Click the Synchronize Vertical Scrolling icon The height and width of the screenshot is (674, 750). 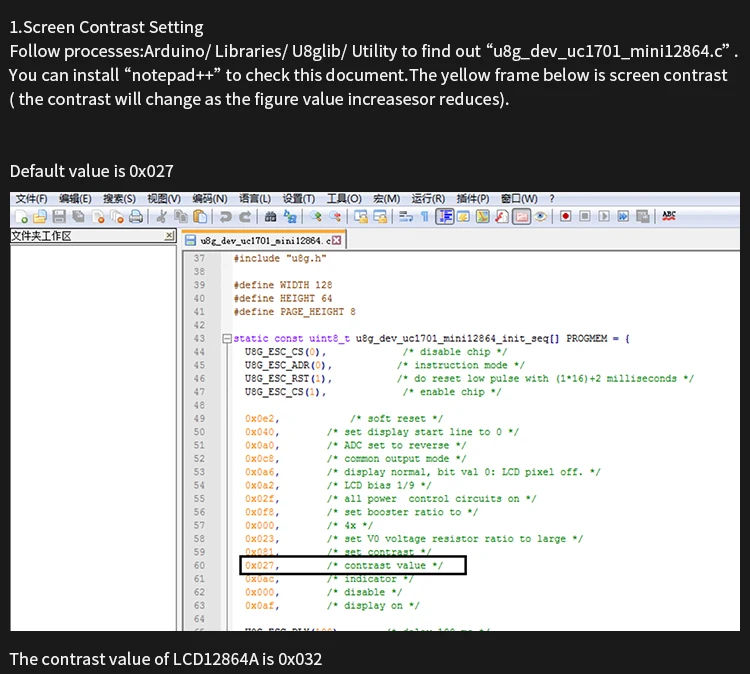click(361, 217)
